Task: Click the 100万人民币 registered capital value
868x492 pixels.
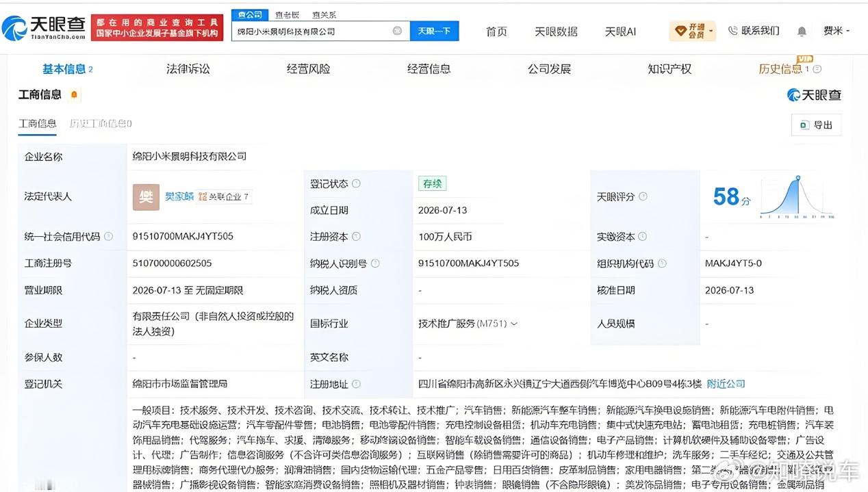Action: 445,236
